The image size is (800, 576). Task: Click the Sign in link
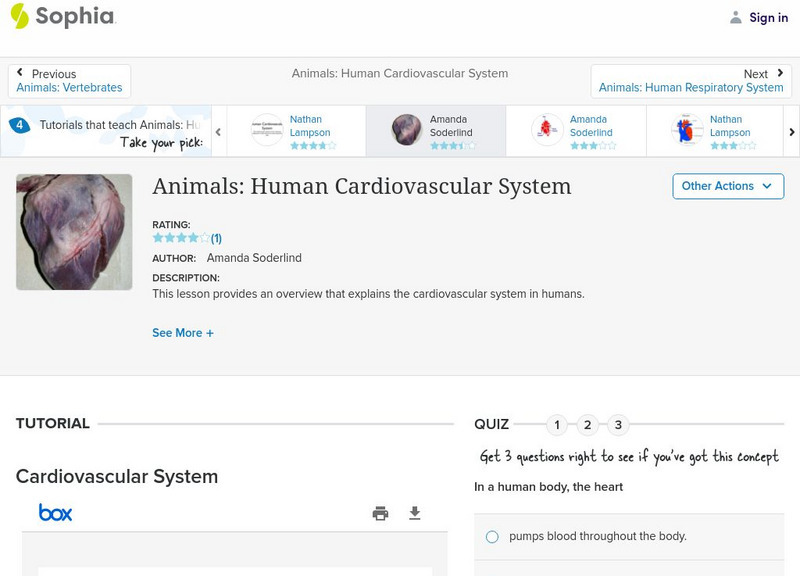click(768, 17)
